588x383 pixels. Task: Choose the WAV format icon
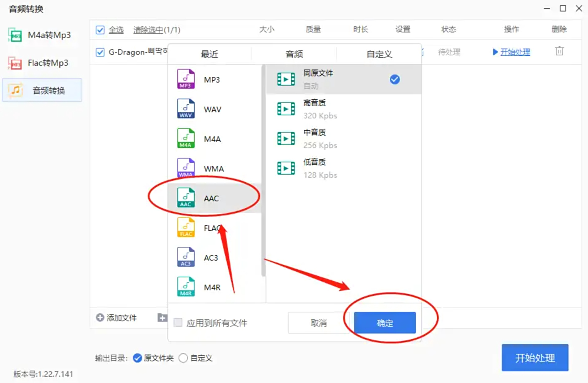(186, 109)
